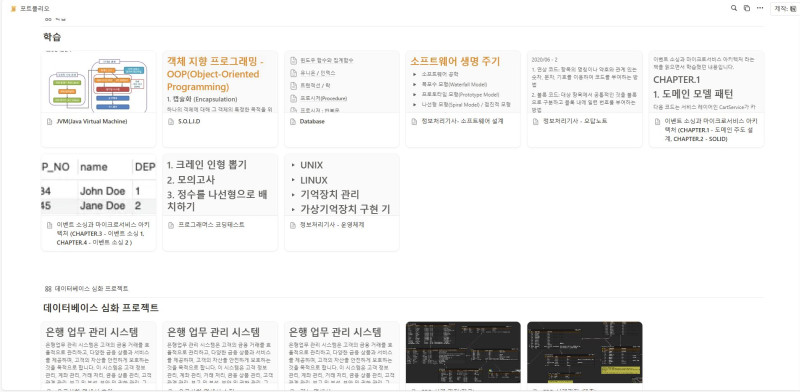
Task: Click page icon next to Database title
Action: pos(293,121)
